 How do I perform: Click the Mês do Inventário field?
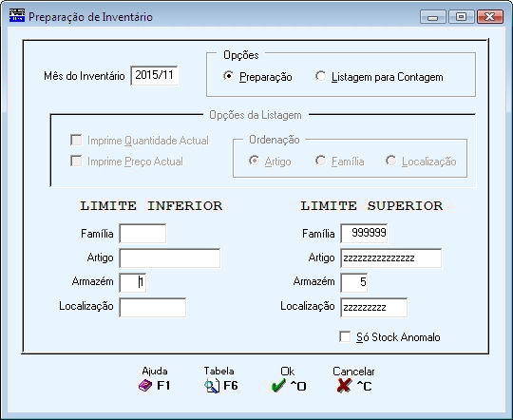pos(154,76)
